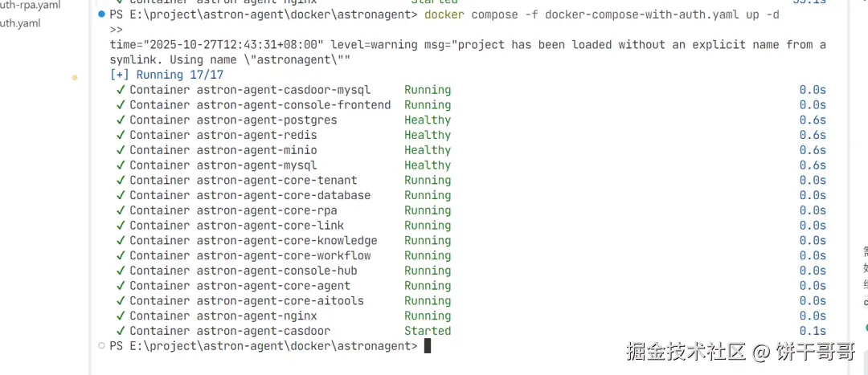The width and height of the screenshot is (868, 375).
Task: Click the 0.1s duration on the casdoor row
Action: pos(813,331)
